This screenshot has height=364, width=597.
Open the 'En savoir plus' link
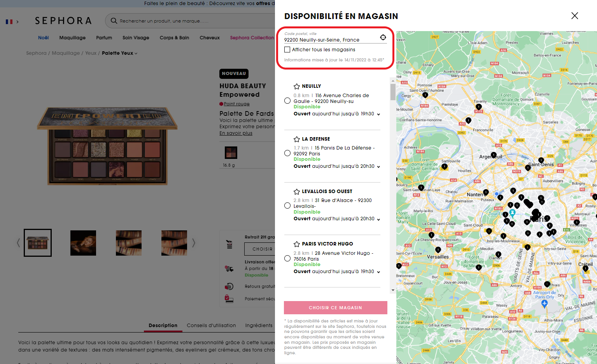pos(236,133)
